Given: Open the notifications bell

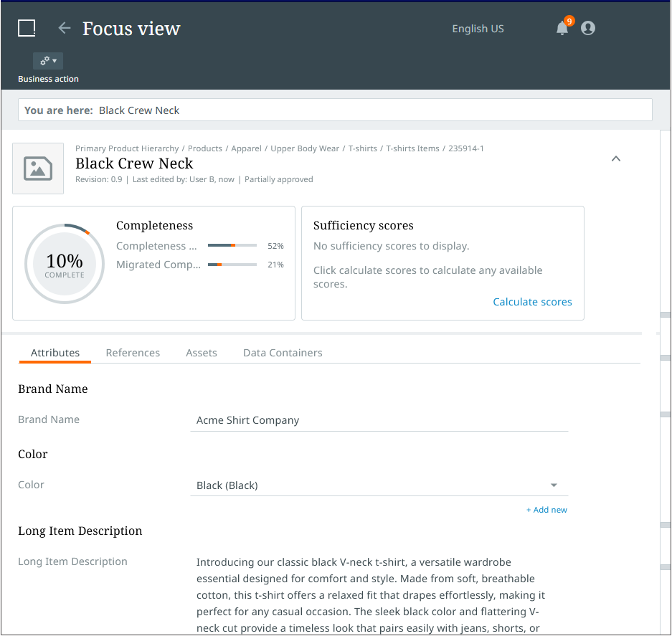Looking at the screenshot, I should pos(562,29).
